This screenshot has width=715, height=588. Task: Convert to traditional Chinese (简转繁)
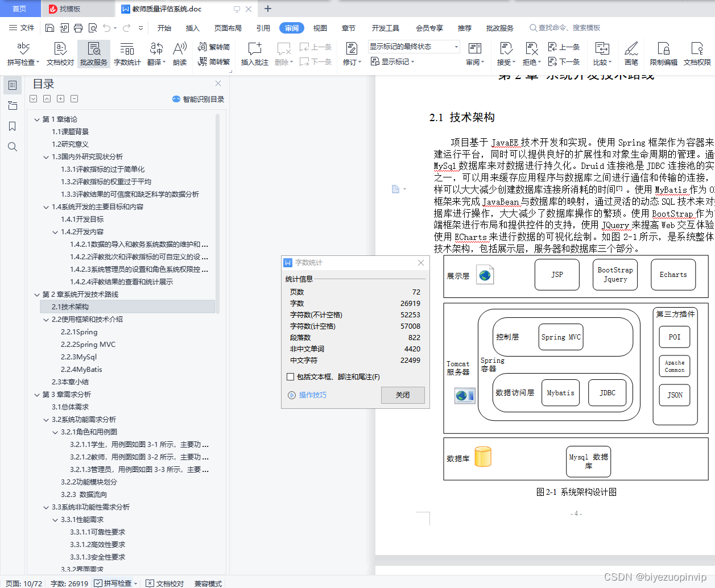tap(214, 61)
